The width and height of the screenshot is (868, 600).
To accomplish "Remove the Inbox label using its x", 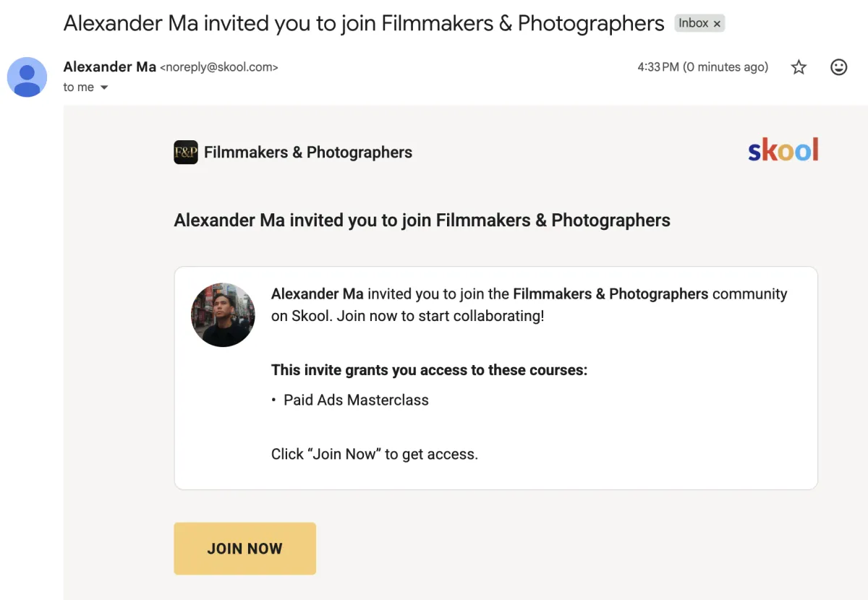I will point(717,24).
